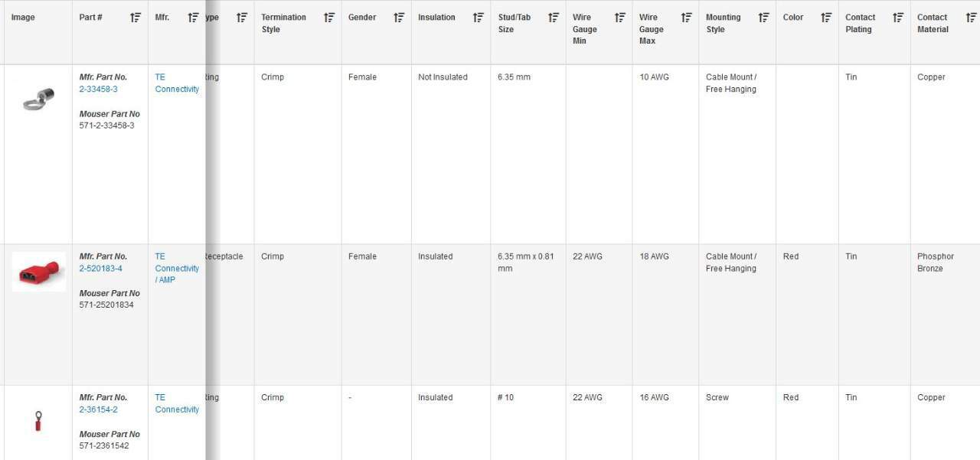Viewport: 980px width, 460px height.
Task: Click the Gender column sort icon
Action: [399, 18]
